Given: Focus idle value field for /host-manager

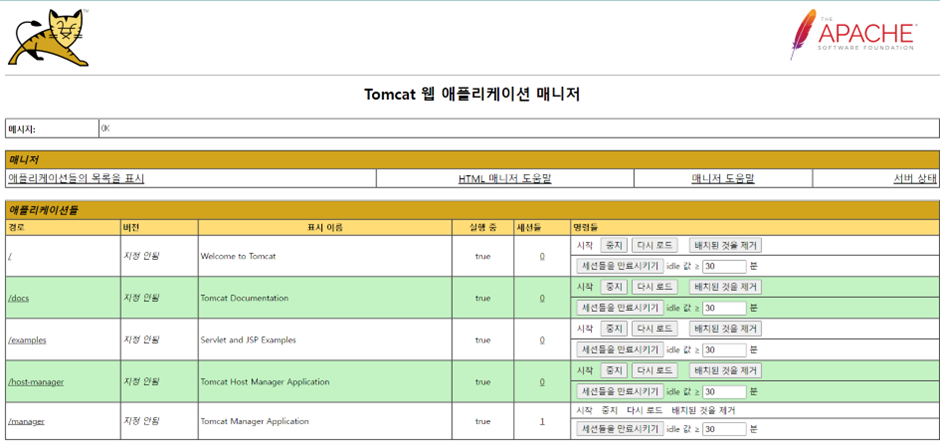Looking at the screenshot, I should click(724, 392).
